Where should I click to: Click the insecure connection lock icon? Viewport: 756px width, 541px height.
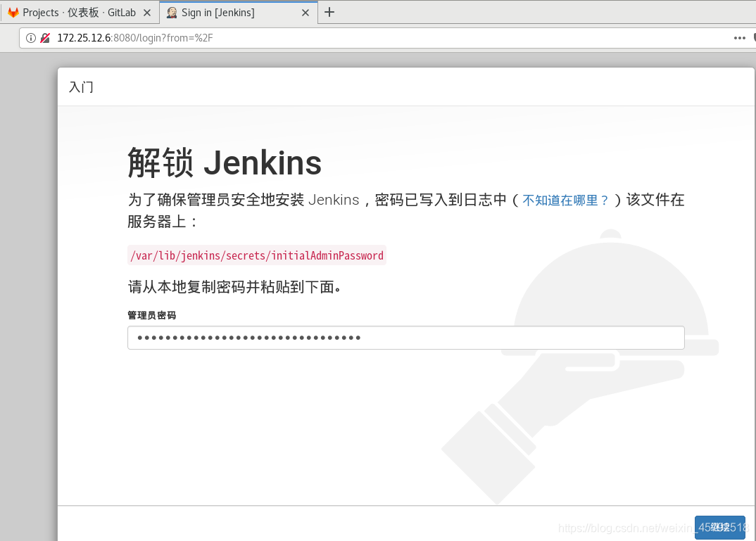tap(45, 38)
